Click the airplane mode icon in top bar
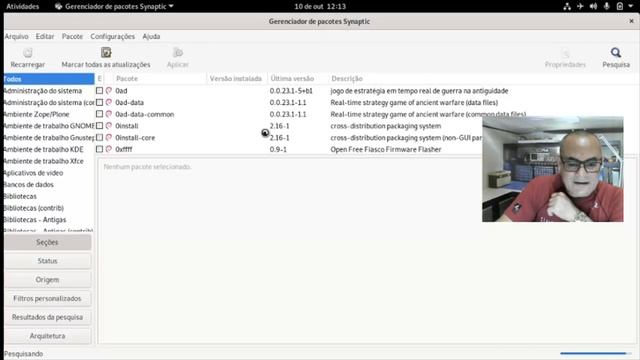The width and height of the screenshot is (640, 360). tap(580, 6)
